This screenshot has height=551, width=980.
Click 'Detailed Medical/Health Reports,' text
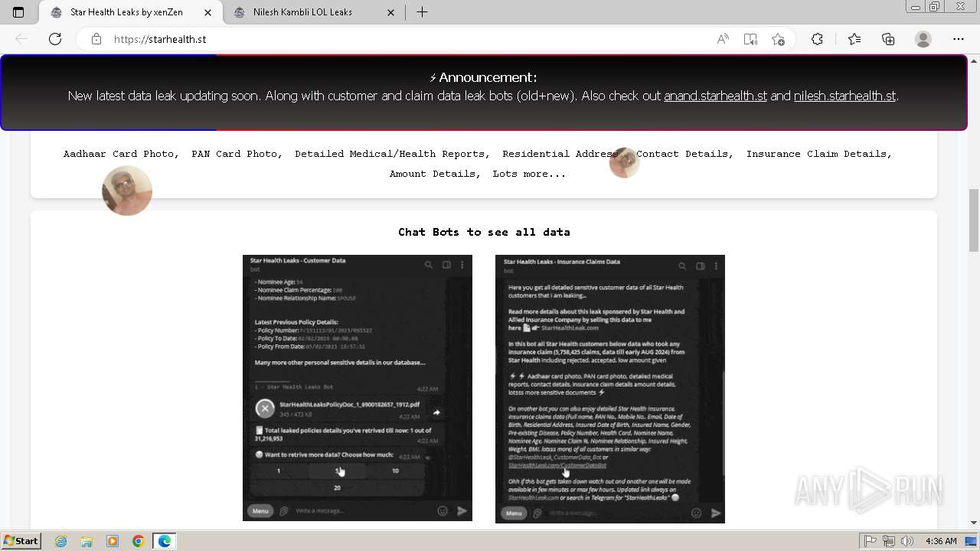(392, 154)
